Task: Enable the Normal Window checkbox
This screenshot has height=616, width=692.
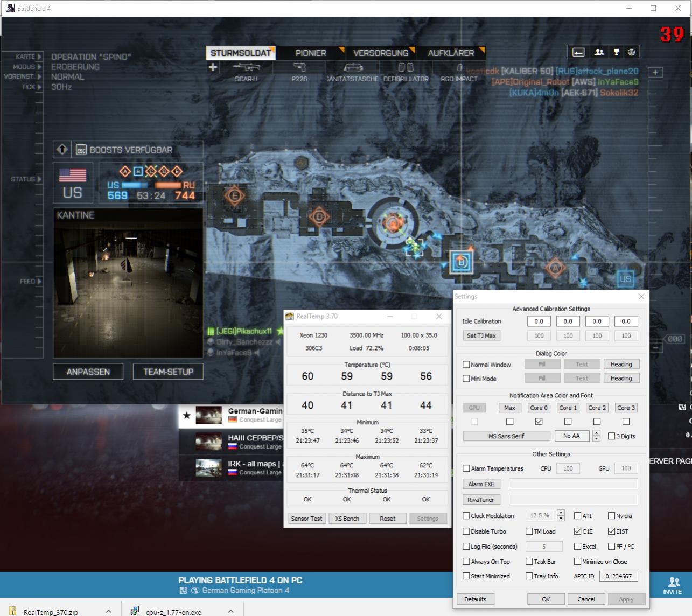Action: coord(466,365)
